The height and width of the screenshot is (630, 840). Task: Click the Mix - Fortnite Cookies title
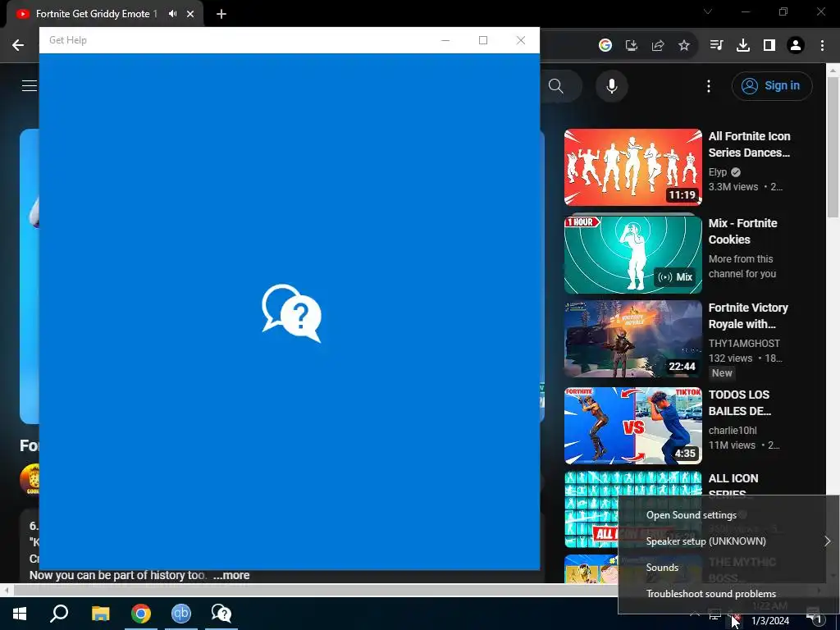742,231
